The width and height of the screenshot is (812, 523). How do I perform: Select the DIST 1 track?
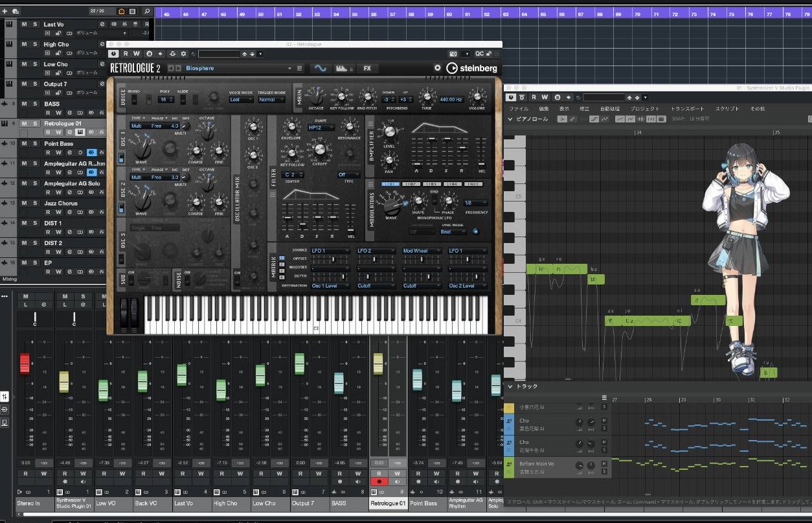tap(53, 224)
